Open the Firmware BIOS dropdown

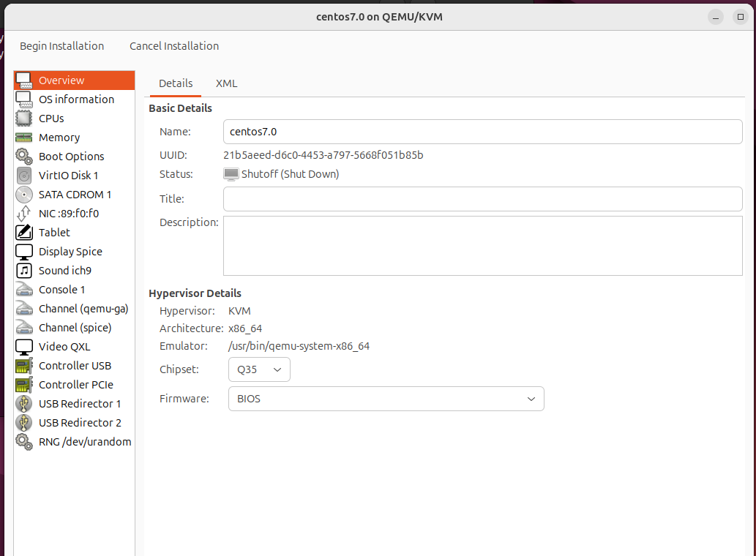(386, 399)
